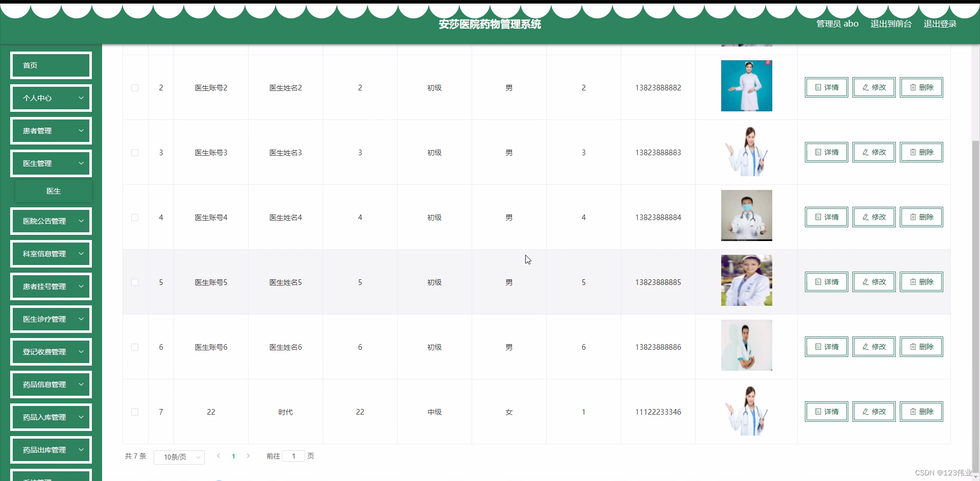
Task: Click 退出登录 to log out
Action: tap(940, 23)
